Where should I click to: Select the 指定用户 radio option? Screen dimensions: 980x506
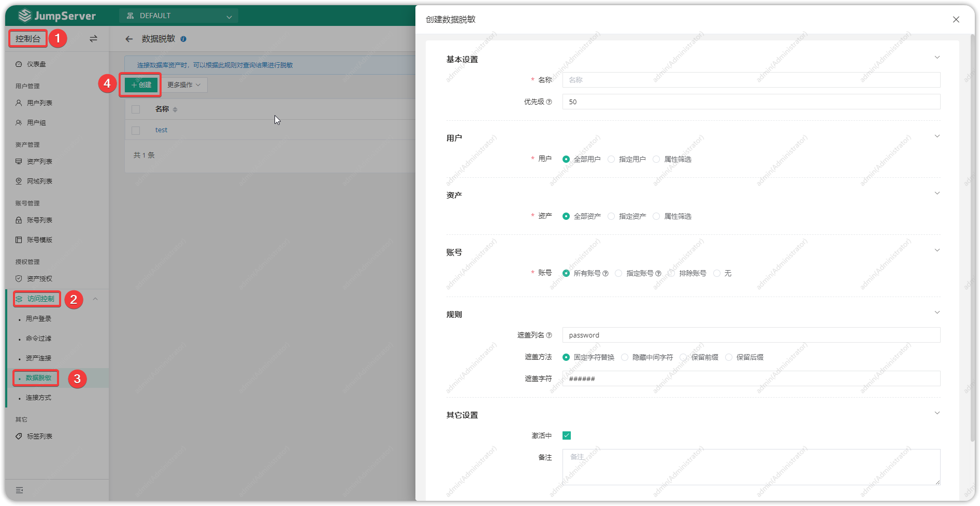tap(627, 159)
